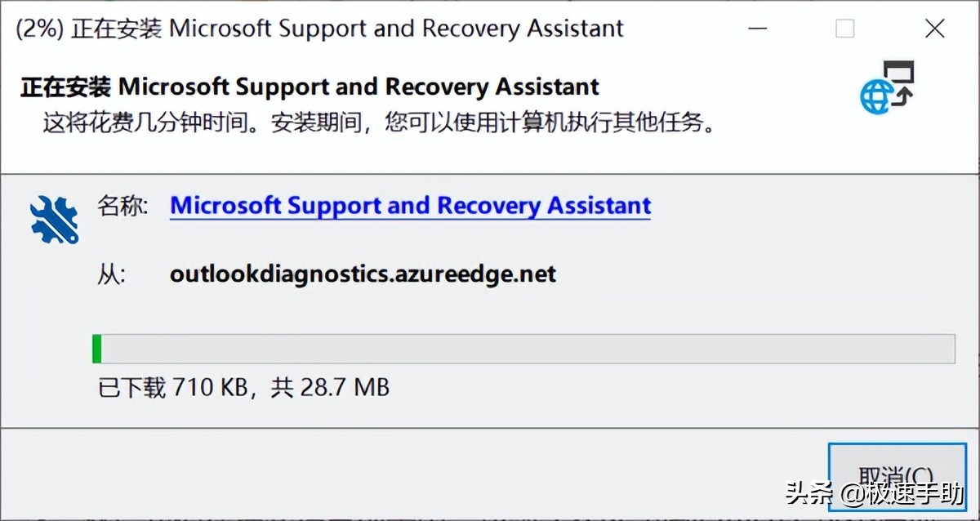Minimize the installer window

pos(757,29)
